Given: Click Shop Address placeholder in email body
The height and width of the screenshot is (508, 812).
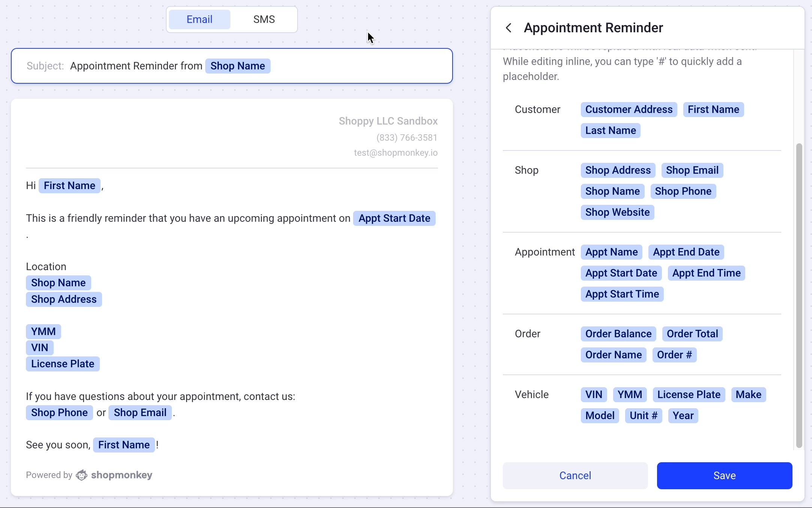Looking at the screenshot, I should point(64,299).
